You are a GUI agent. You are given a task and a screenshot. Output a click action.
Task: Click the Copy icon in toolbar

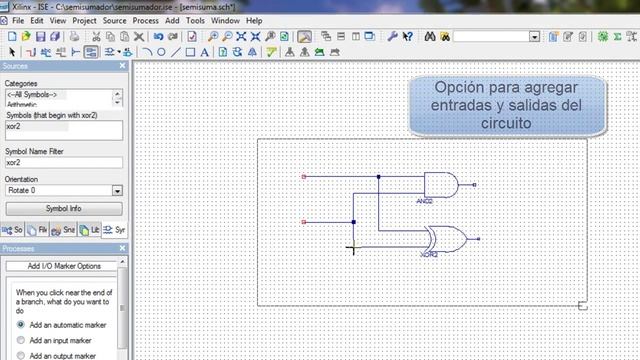[x=110, y=37]
